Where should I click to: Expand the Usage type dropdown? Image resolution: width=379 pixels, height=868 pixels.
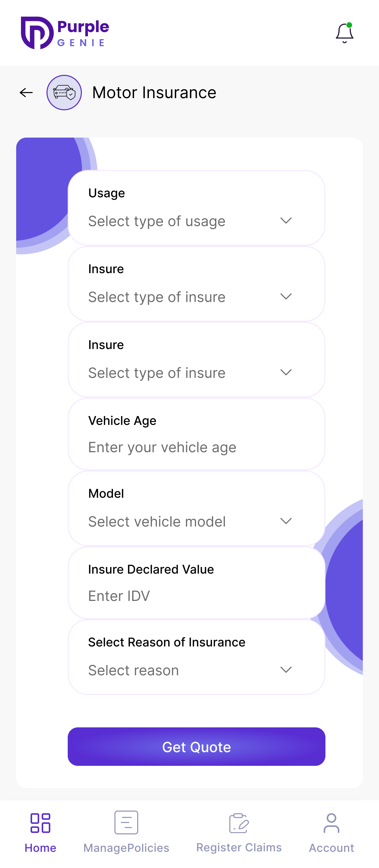point(190,221)
